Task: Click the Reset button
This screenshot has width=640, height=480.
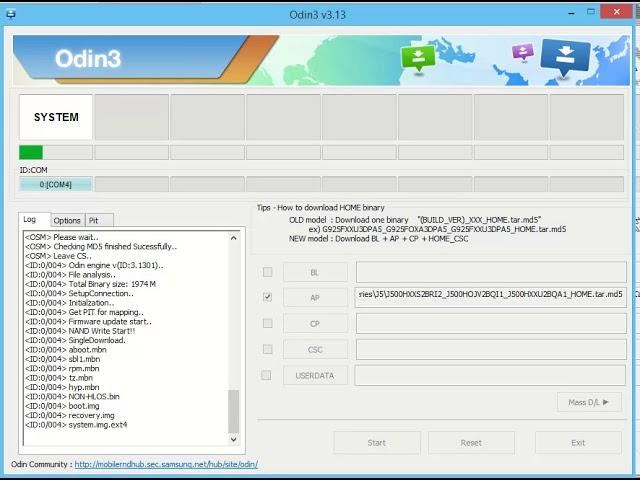Action: (x=471, y=442)
